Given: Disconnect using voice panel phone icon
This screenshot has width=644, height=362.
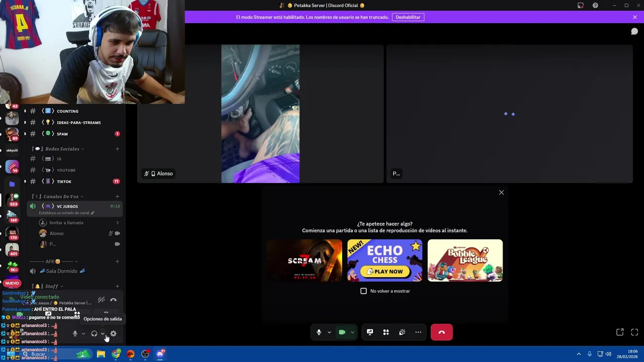Looking at the screenshot, I should pyautogui.click(x=113, y=300).
